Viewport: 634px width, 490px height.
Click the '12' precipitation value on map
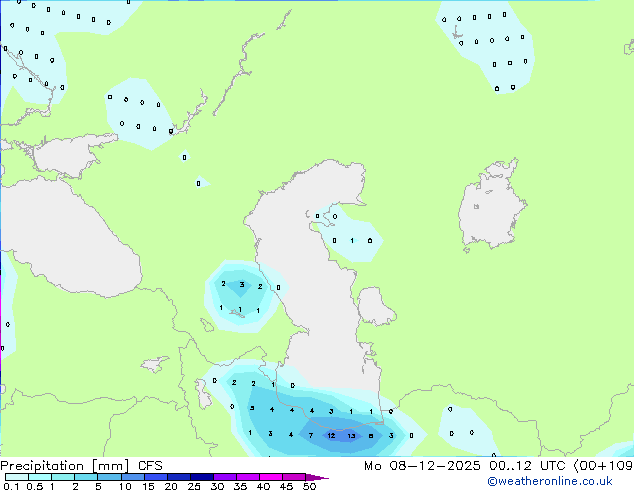click(x=331, y=435)
